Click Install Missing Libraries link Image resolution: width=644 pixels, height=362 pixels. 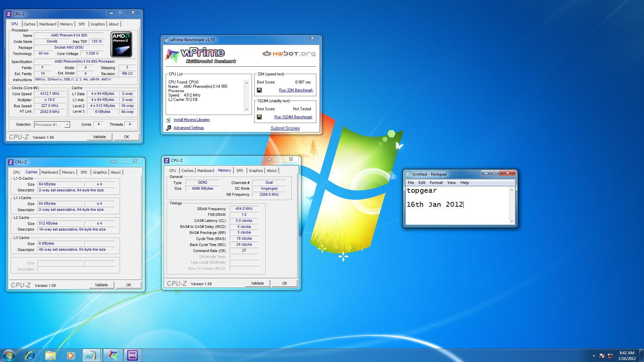[192, 120]
